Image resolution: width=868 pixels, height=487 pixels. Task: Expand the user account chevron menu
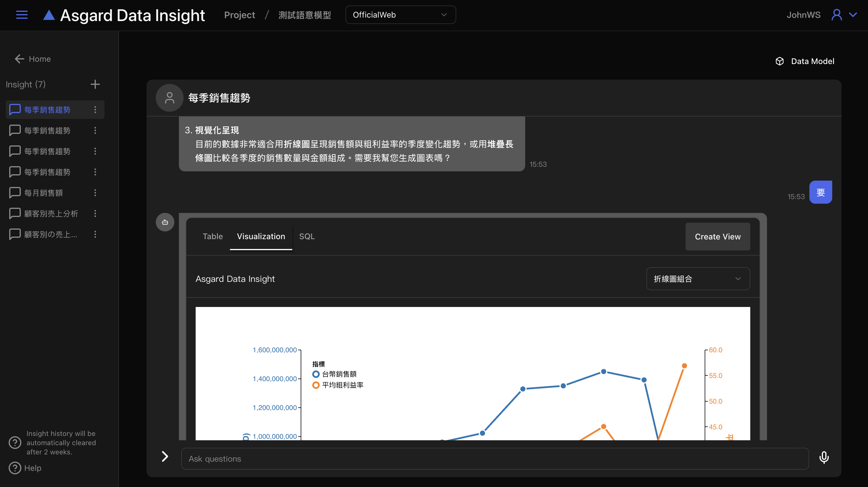click(853, 15)
